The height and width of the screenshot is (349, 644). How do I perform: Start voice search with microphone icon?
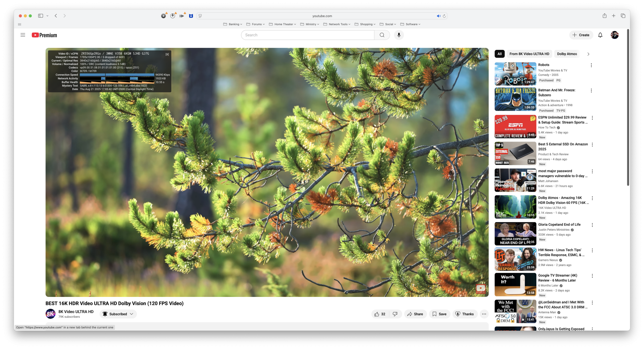tap(399, 35)
